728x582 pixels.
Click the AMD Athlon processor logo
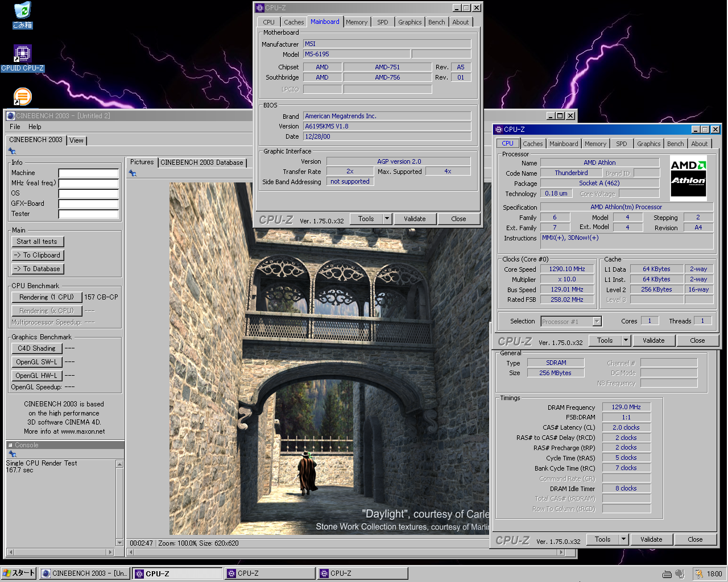pyautogui.click(x=688, y=177)
